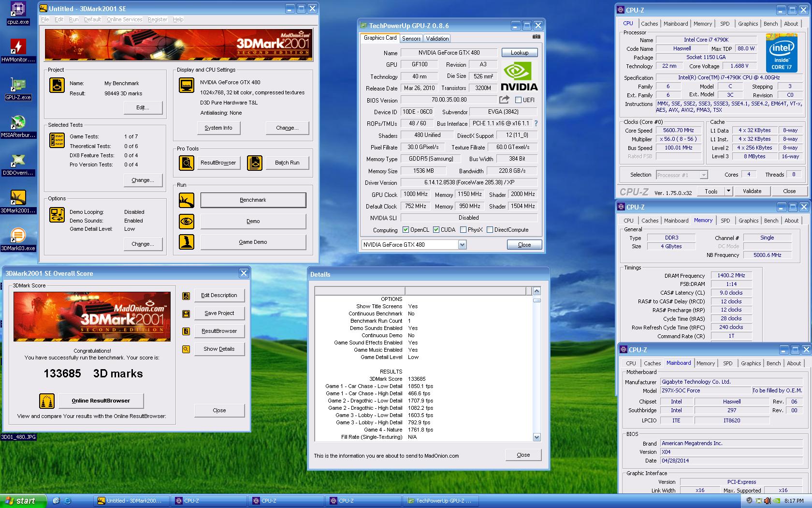Click the Details window scrollbar up arrow
812x508 pixels.
click(536, 291)
